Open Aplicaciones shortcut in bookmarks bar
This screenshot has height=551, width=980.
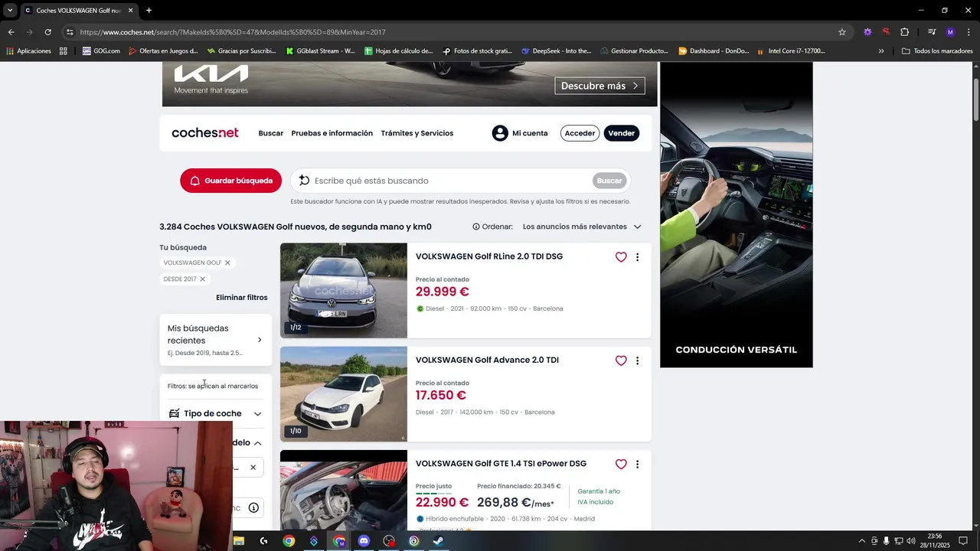coord(28,51)
